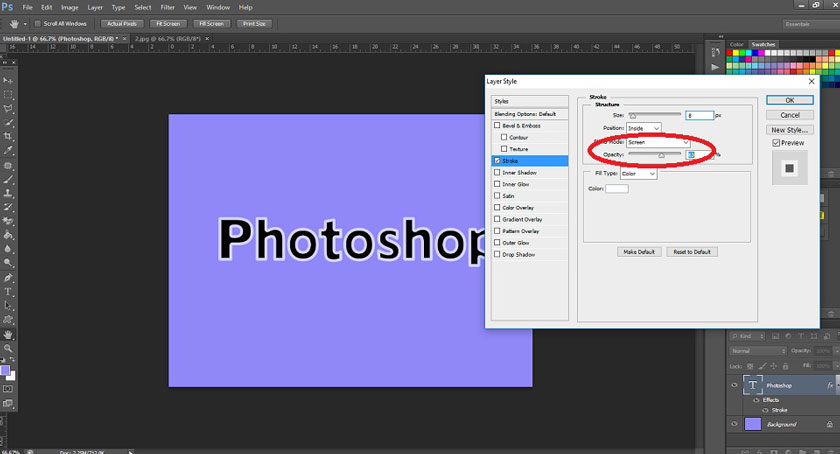Click the Make Default button
840x454 pixels.
tap(639, 251)
